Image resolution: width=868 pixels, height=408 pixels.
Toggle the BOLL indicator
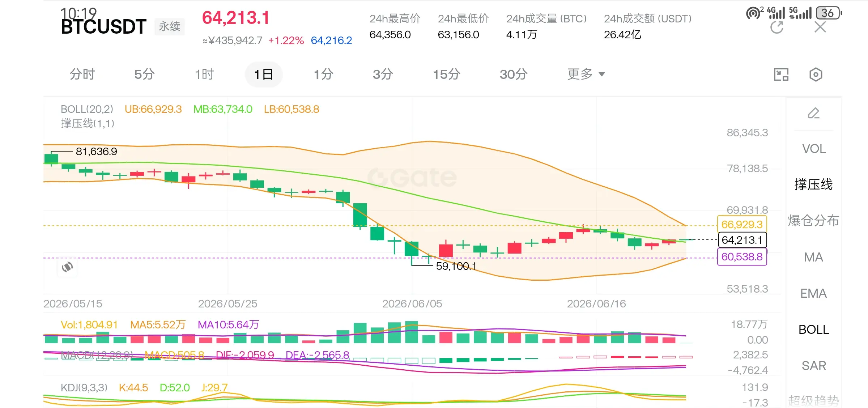coord(814,330)
